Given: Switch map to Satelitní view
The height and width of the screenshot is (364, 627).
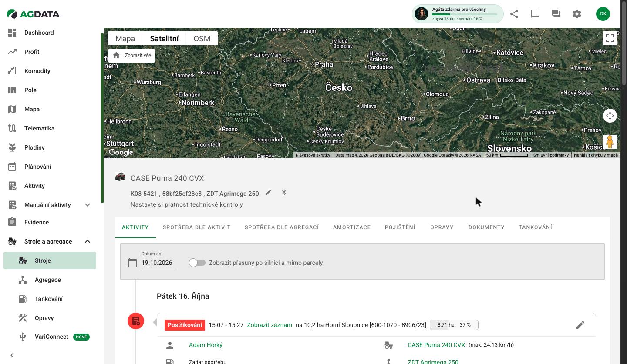Looking at the screenshot, I should pos(164,39).
